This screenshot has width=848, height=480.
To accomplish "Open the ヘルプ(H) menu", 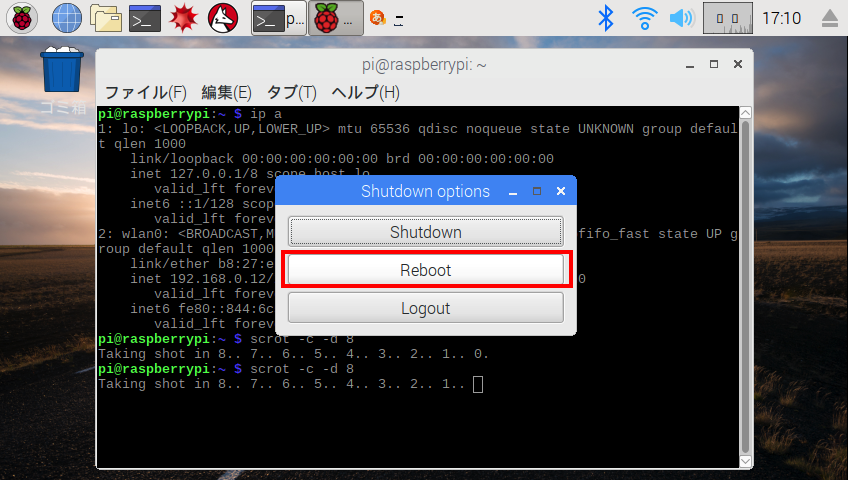I will click(366, 92).
